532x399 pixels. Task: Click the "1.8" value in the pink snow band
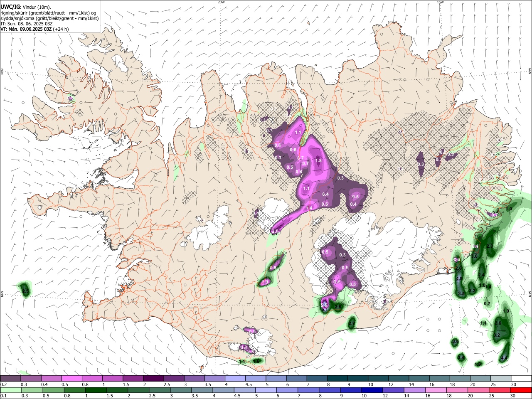[x=319, y=160]
